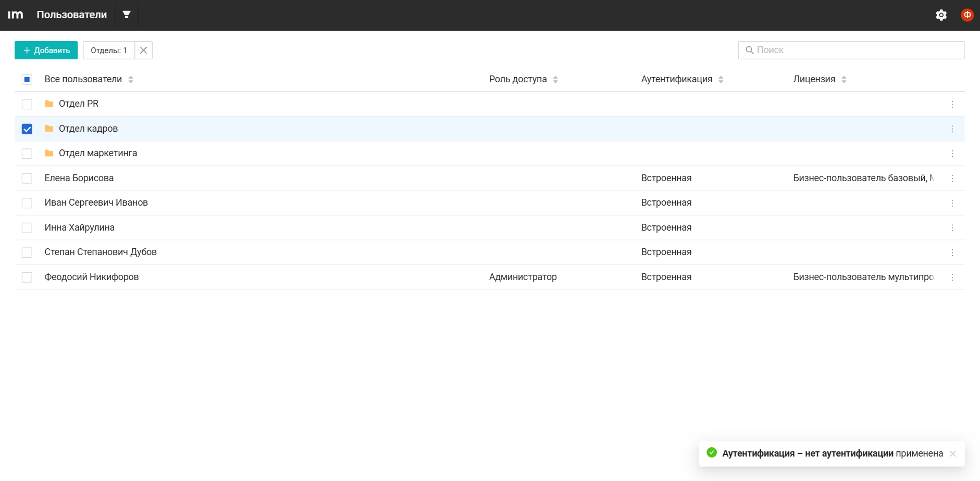
Task: Select Степан Степанович Дубов checkbox
Action: [x=27, y=252]
